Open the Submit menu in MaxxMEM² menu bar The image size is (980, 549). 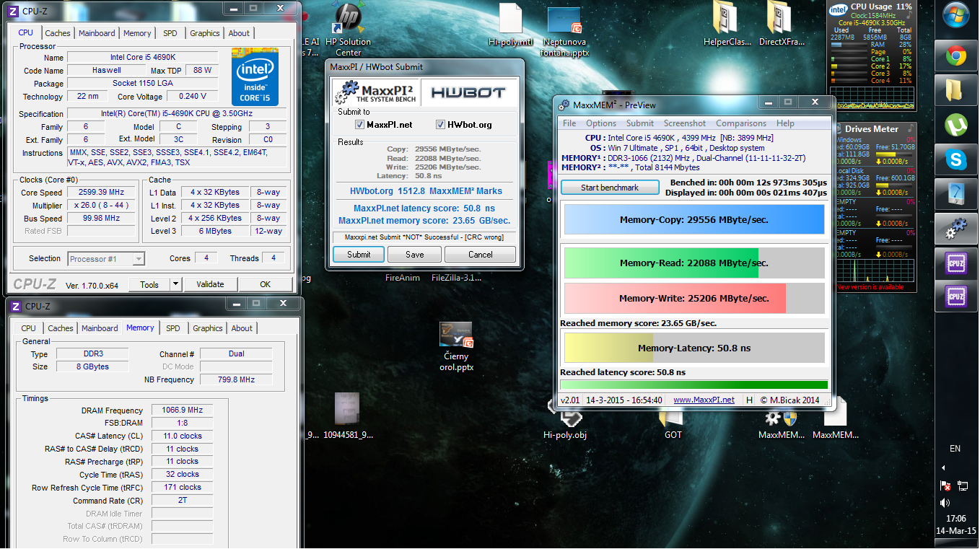(640, 123)
